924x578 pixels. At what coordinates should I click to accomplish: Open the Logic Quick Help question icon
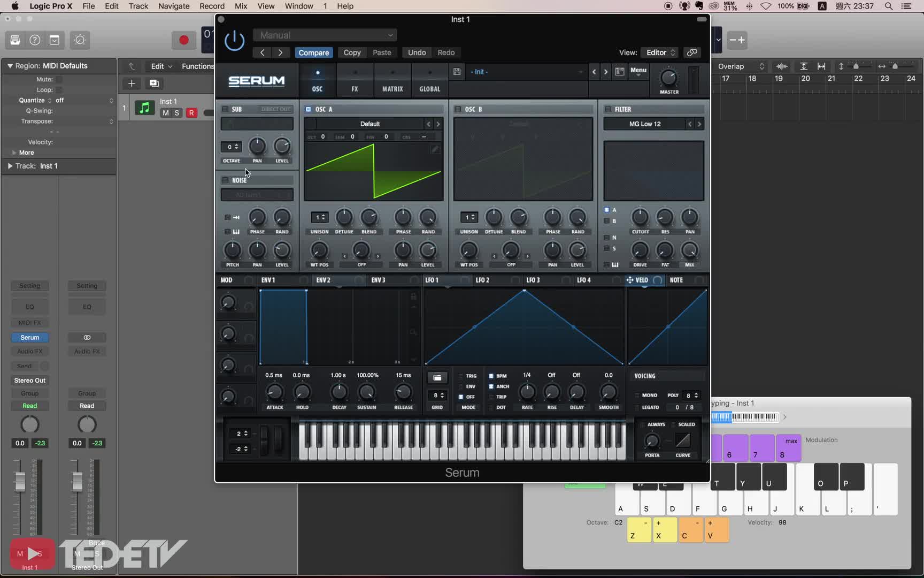pyautogui.click(x=35, y=40)
